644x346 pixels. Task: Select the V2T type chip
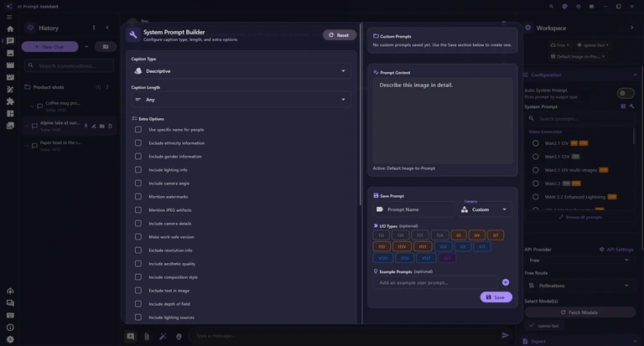point(482,246)
